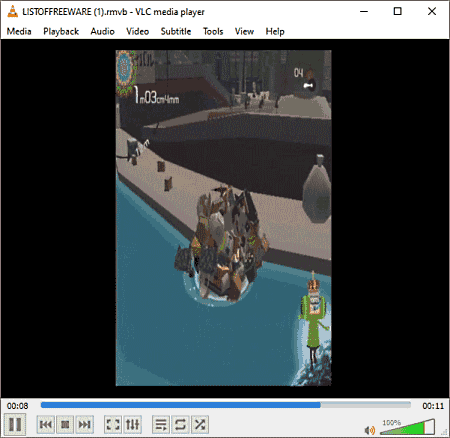Open the Subtitle menu
The width and height of the screenshot is (450, 438).
[176, 31]
